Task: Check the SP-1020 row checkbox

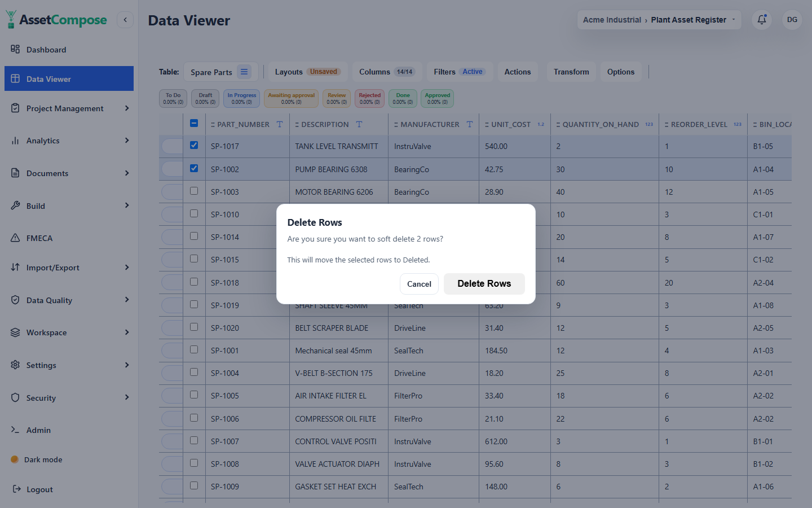Action: coord(194,327)
